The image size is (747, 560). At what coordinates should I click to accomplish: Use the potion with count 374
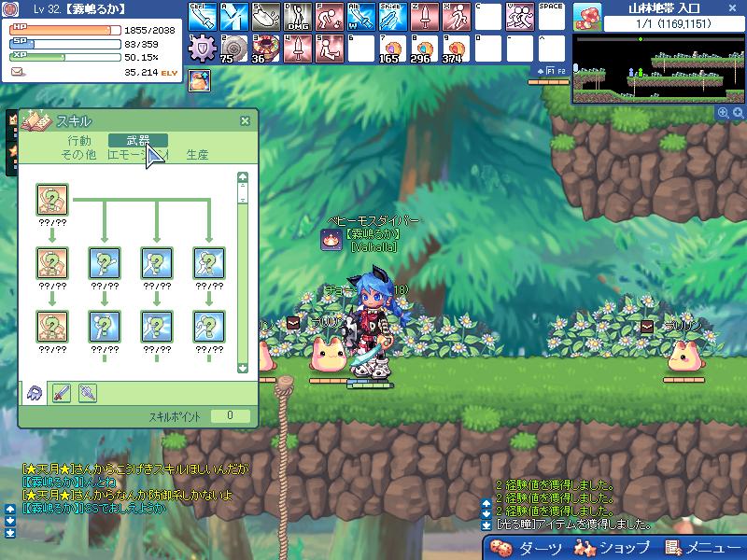457,49
